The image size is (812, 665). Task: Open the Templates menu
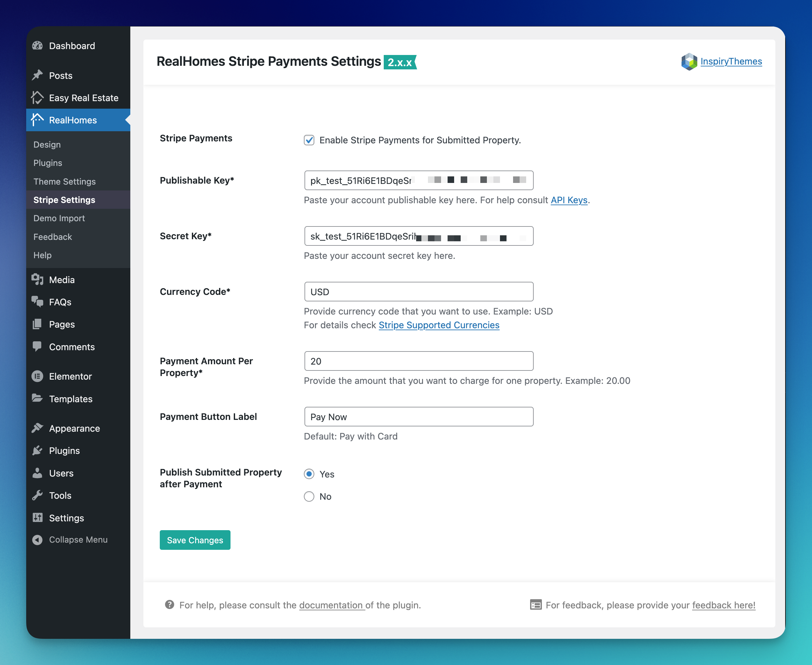[x=78, y=399]
